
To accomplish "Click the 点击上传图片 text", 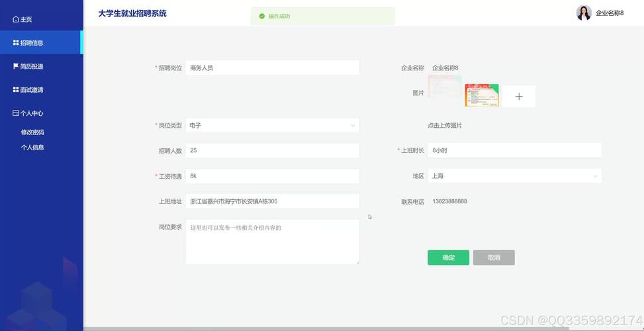I will (x=445, y=126).
